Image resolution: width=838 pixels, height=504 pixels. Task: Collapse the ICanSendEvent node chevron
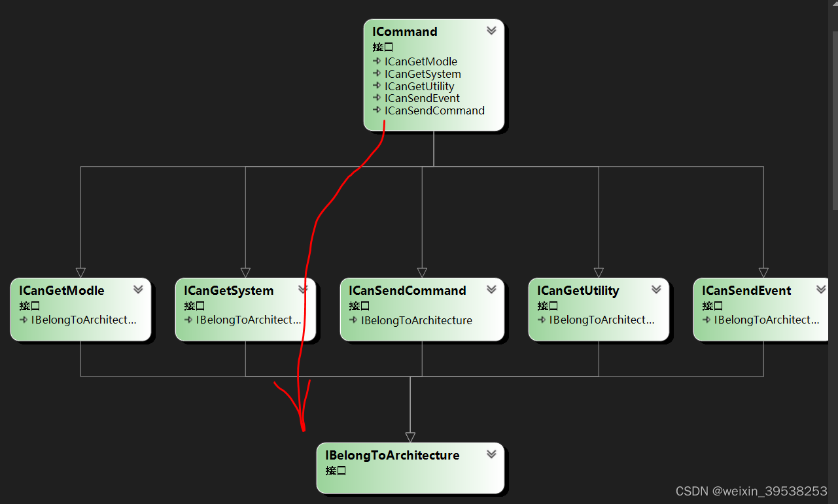click(x=821, y=289)
